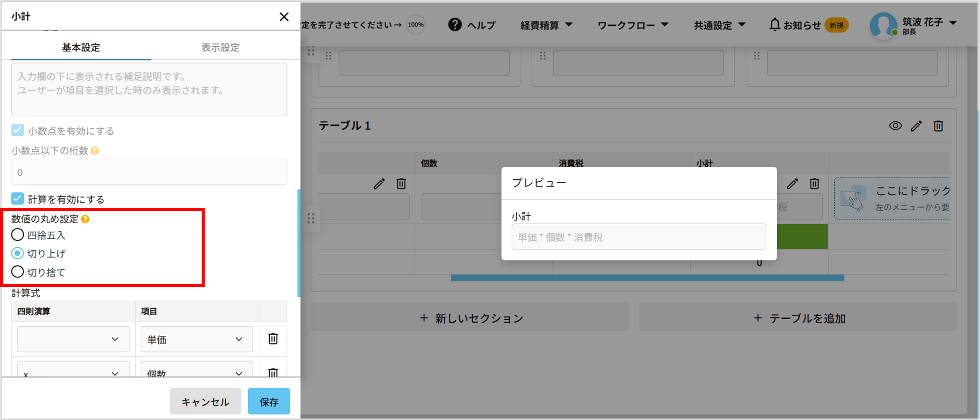The height and width of the screenshot is (420, 980).
Task: Edit テーブル 1 with pencil icon
Action: click(916, 126)
